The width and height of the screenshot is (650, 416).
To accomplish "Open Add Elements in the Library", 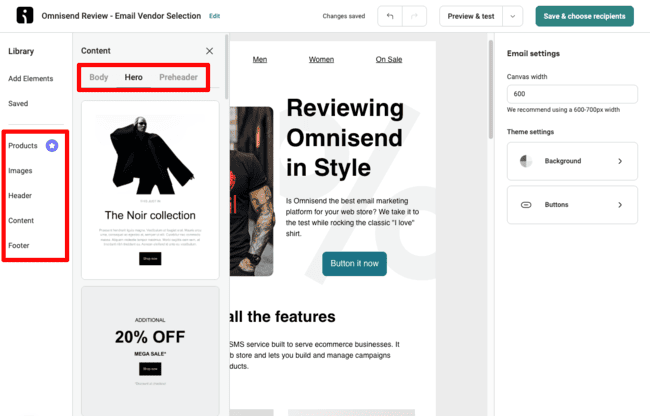I will [31, 78].
